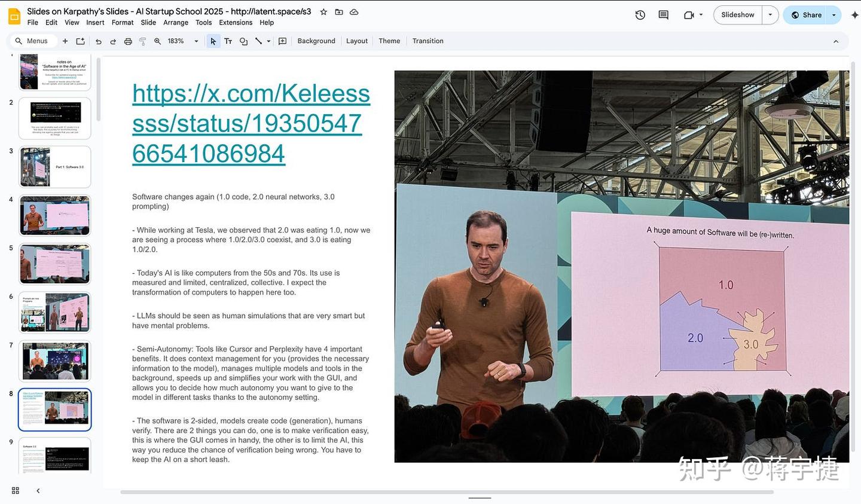Open the Insert menu
Viewport: 861px width, 504px height.
tap(95, 22)
